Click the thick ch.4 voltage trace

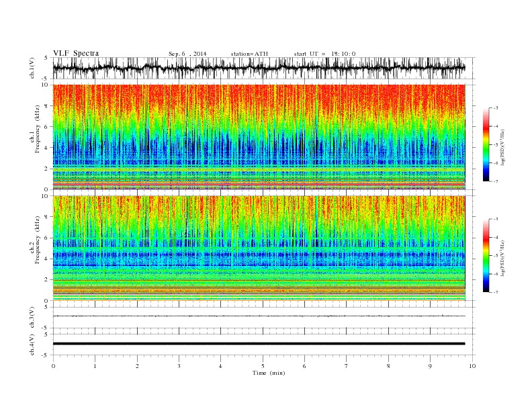pyautogui.click(x=259, y=344)
